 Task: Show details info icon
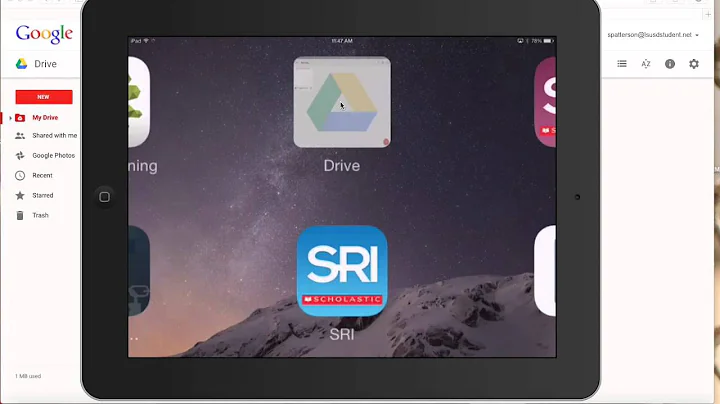[670, 64]
